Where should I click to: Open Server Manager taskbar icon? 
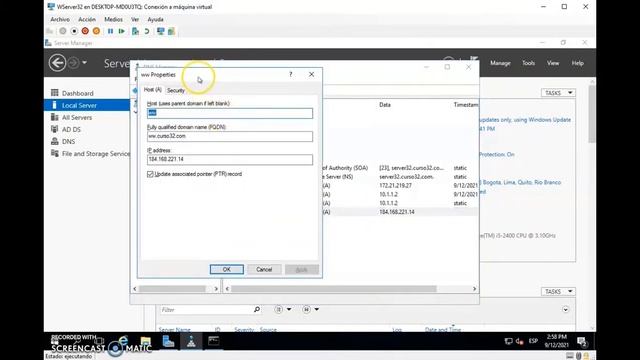click(168, 341)
